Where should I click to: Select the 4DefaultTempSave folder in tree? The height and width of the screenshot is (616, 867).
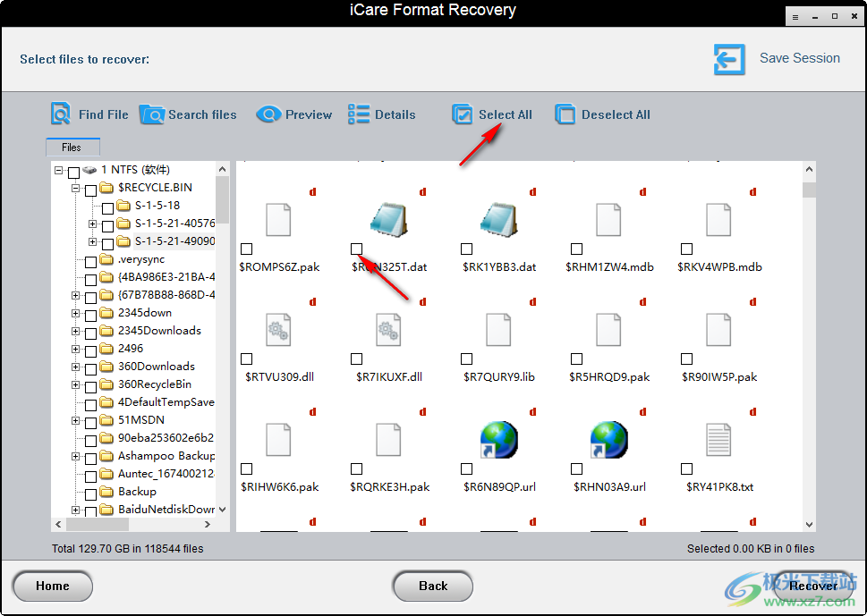[x=166, y=402]
